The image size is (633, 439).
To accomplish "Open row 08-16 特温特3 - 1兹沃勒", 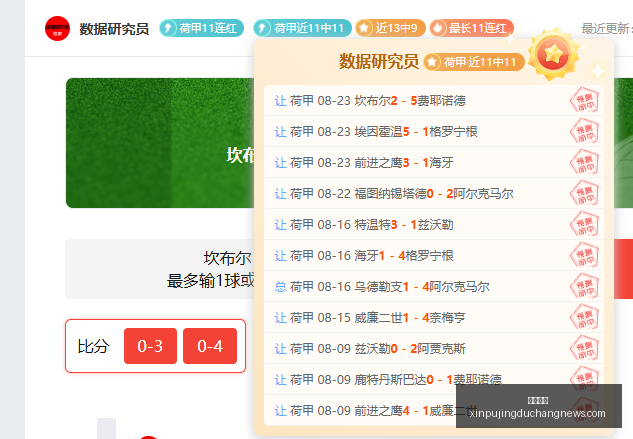I will 434,225.
